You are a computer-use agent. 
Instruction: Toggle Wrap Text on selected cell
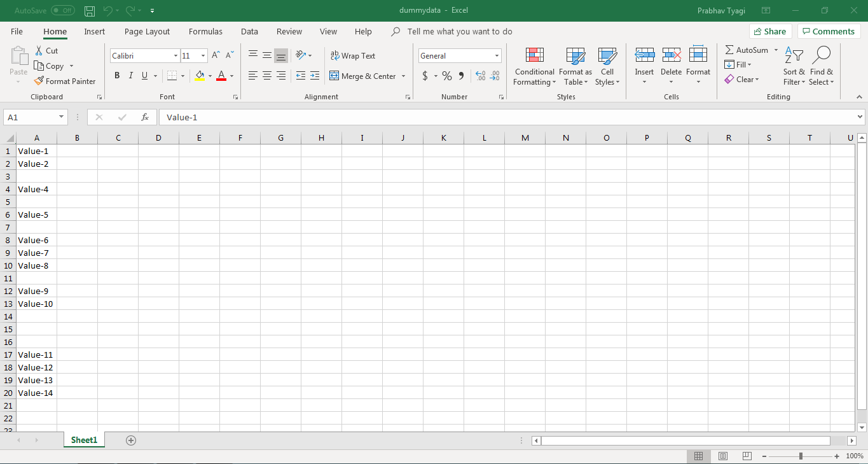(x=353, y=56)
